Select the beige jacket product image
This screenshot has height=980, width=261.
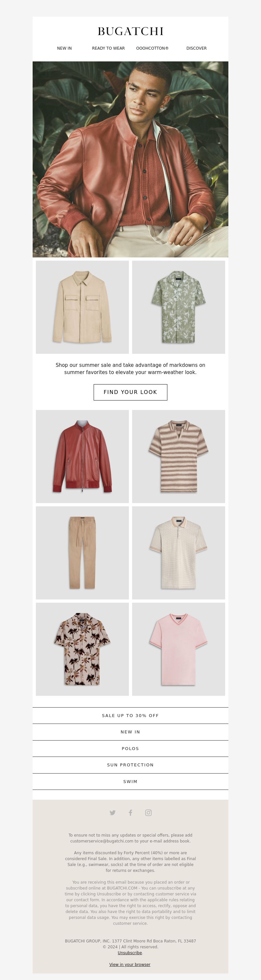coord(83,307)
